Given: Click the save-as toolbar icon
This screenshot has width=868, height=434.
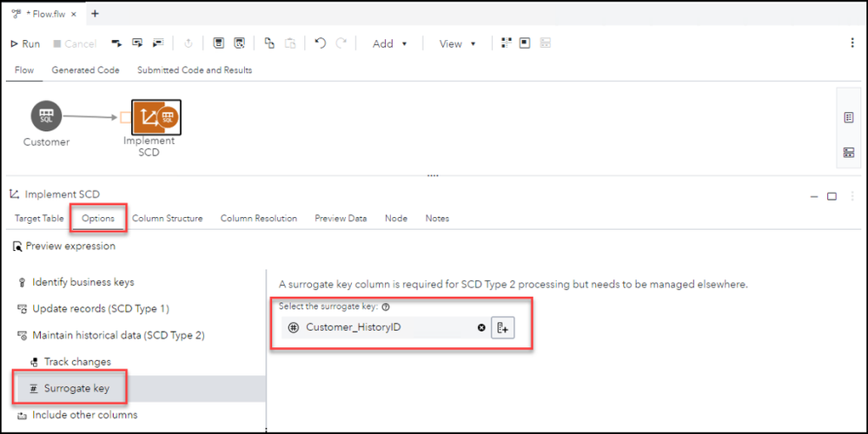Looking at the screenshot, I should pyautogui.click(x=239, y=43).
